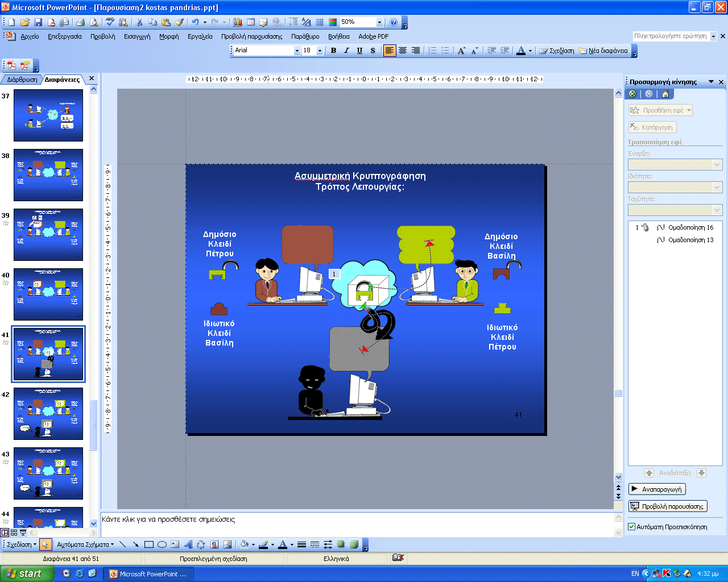The width and height of the screenshot is (728, 582).
Task: Toggle the Αυτόματη Προεπισκόπηση checkbox
Action: (x=631, y=527)
